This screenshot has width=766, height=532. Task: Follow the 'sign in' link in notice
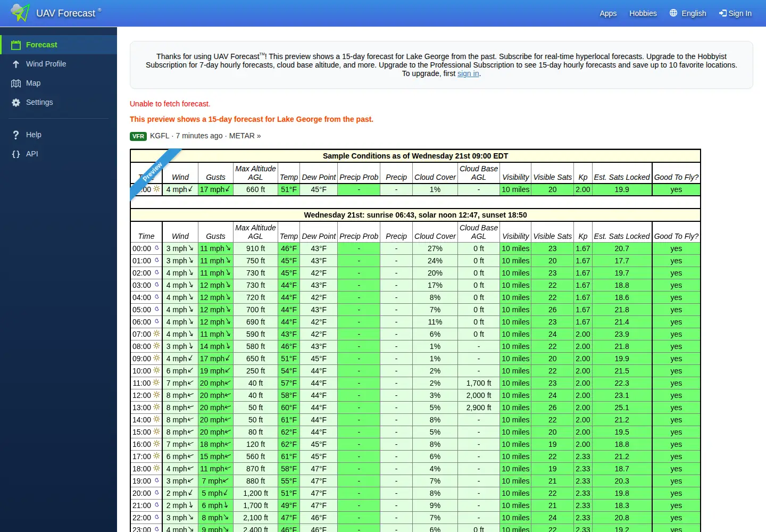[468, 73]
